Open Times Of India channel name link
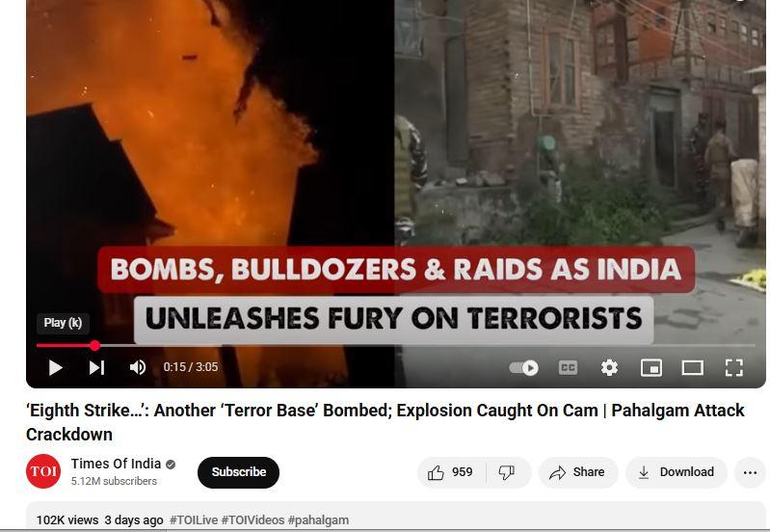The height and width of the screenshot is (532, 770). point(116,464)
